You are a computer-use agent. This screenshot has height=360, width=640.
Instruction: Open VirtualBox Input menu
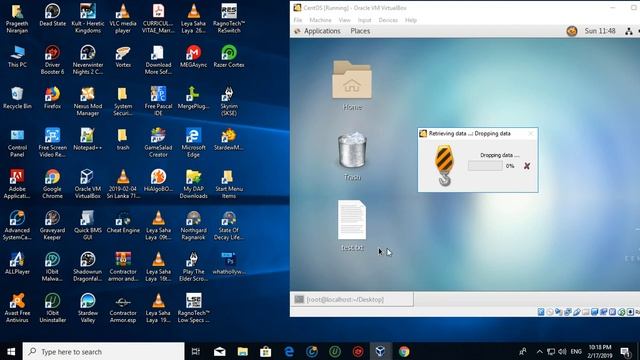coord(364,20)
